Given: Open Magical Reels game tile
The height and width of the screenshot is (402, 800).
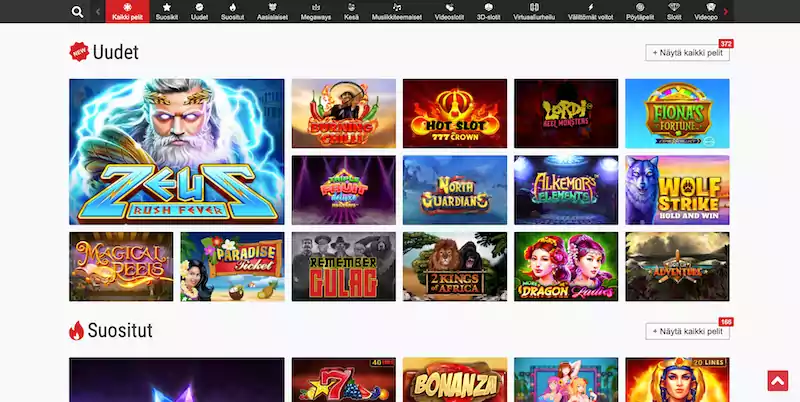Looking at the screenshot, I should point(121,266).
